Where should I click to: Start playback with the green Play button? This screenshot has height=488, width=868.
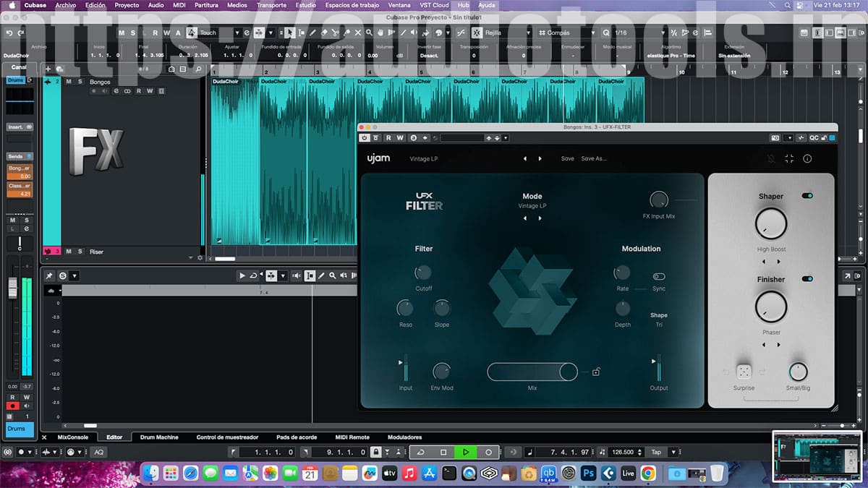click(466, 452)
